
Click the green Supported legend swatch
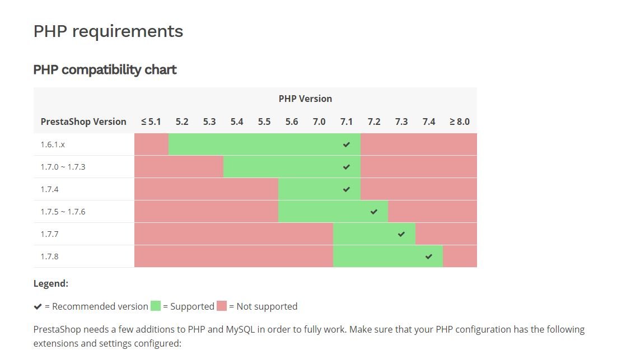155,306
